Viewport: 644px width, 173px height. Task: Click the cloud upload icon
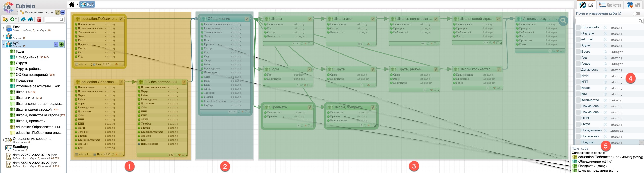23,19
